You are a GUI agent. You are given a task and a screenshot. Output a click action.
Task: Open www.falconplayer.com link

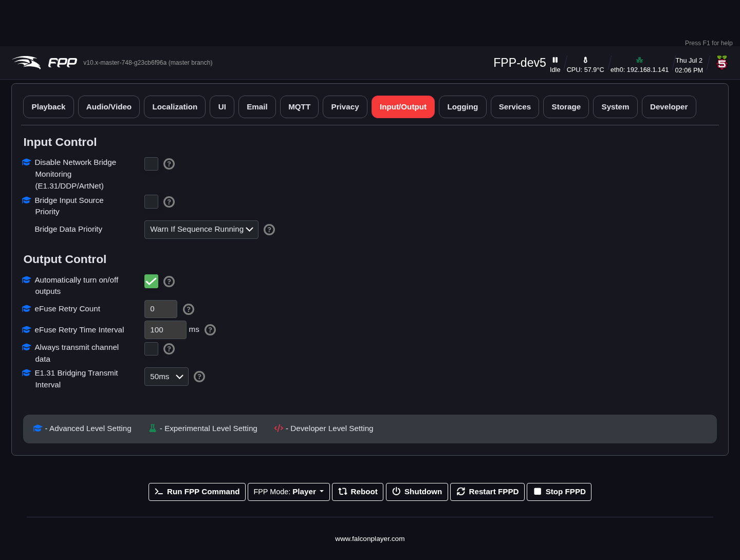click(370, 539)
